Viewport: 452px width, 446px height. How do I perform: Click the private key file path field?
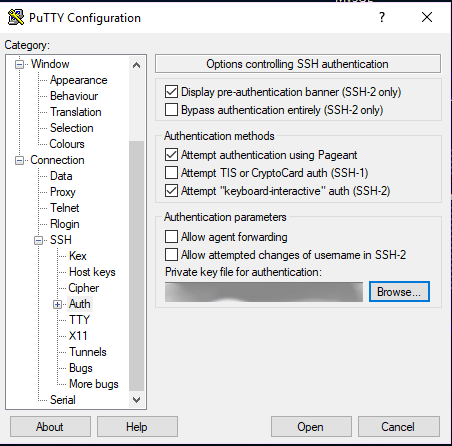[264, 292]
